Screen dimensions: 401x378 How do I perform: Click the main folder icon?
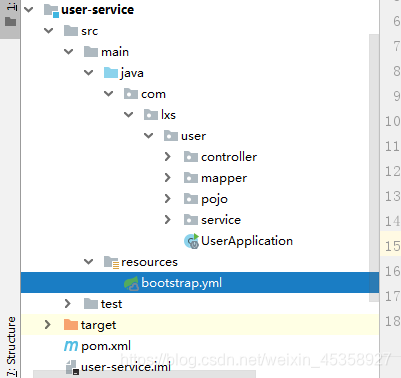click(91, 52)
